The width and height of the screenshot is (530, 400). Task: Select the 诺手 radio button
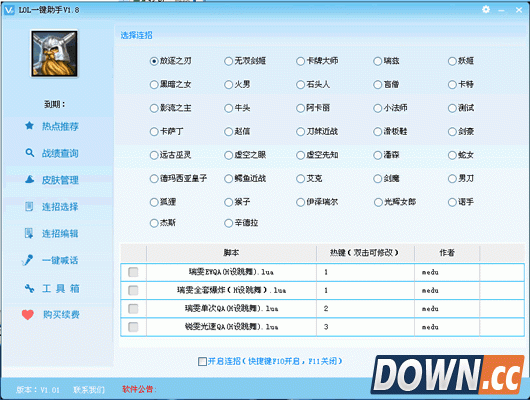tap(452, 202)
